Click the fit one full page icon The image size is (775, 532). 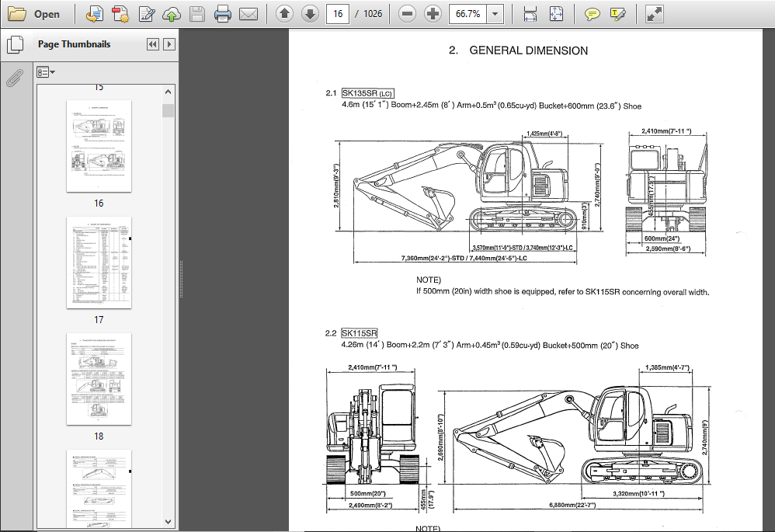[556, 14]
